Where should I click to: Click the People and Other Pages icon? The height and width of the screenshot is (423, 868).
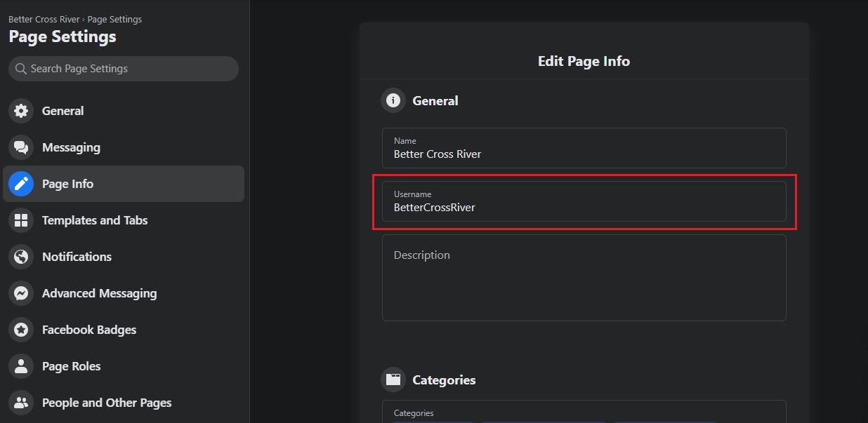click(x=21, y=403)
